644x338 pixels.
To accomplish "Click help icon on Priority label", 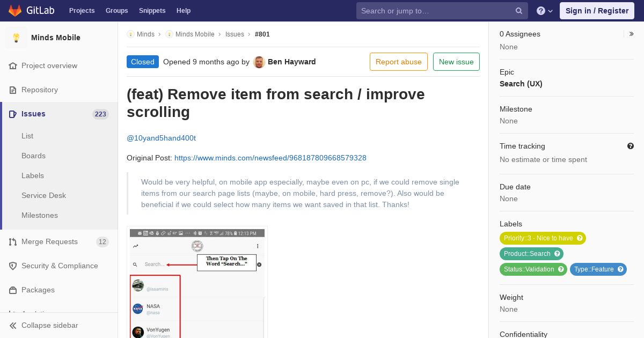I will point(580,238).
